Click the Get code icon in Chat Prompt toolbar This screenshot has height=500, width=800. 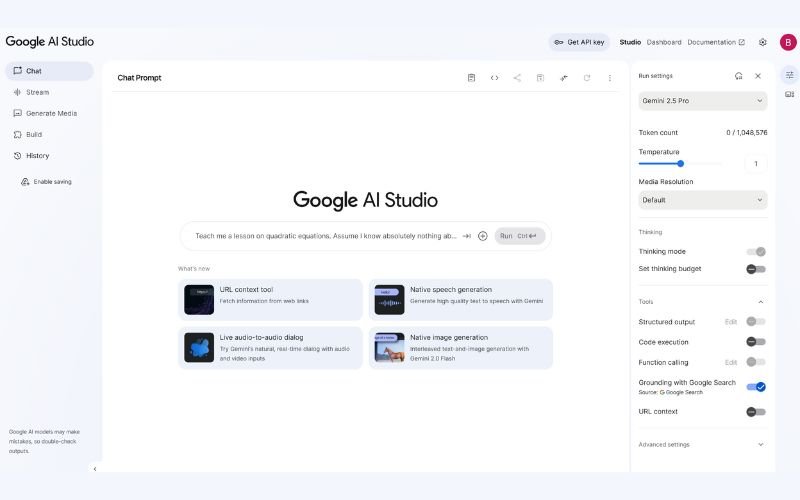(494, 78)
